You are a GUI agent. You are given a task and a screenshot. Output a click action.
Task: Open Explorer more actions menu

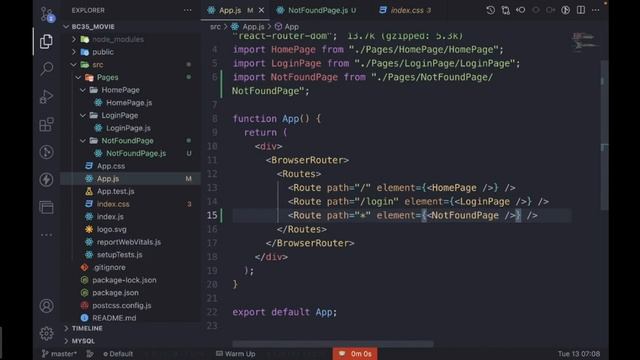pos(187,10)
